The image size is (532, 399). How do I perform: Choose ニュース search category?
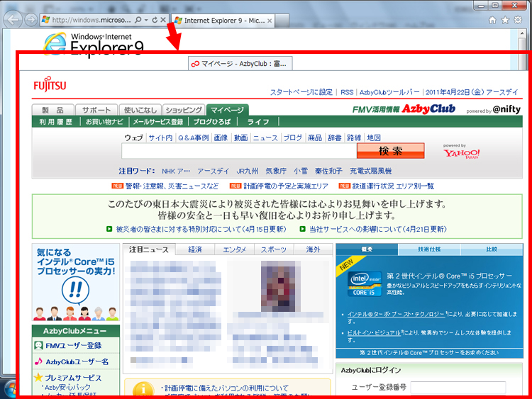point(265,137)
